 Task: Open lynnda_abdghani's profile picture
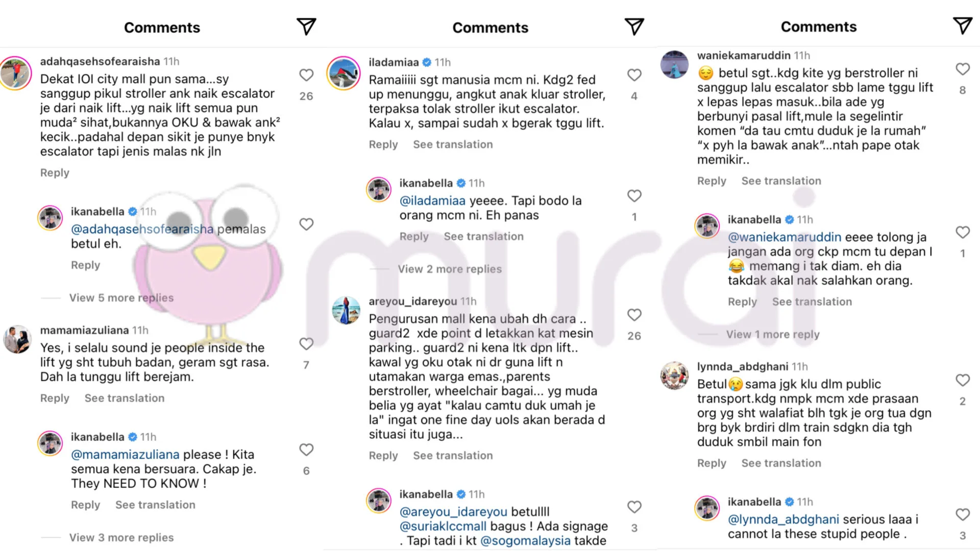(674, 376)
